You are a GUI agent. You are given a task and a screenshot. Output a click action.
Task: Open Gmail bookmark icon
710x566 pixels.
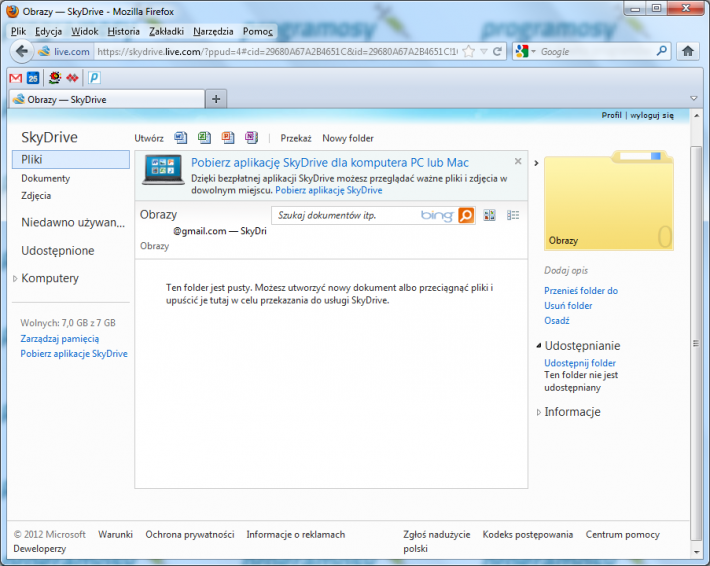click(x=15, y=78)
